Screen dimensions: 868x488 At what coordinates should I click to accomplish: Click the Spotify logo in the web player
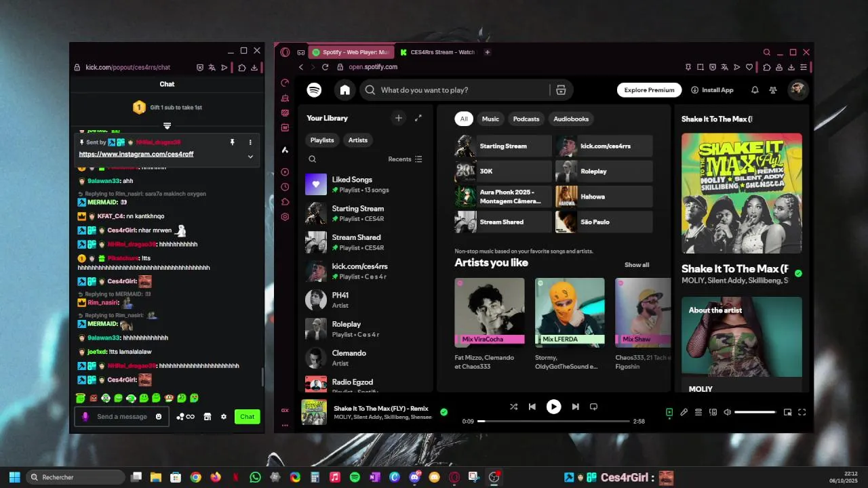coord(314,89)
